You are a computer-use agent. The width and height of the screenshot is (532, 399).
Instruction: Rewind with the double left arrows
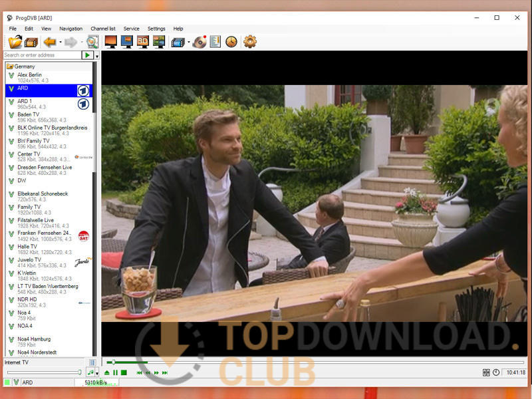point(148,372)
